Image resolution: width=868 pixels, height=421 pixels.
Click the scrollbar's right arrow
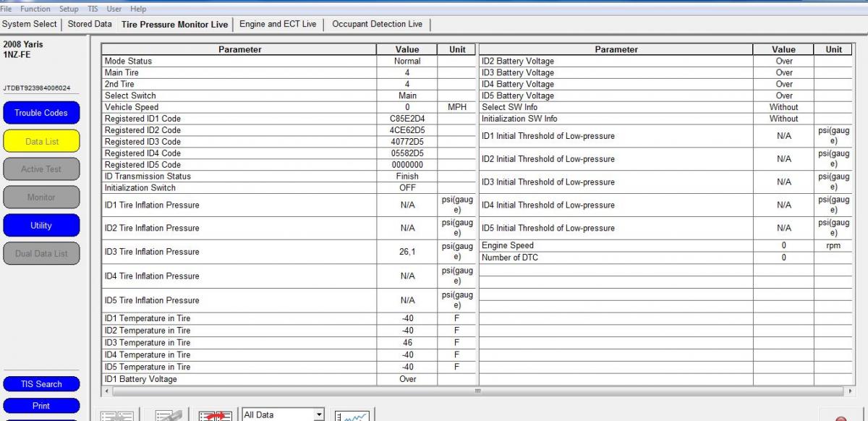coord(849,391)
